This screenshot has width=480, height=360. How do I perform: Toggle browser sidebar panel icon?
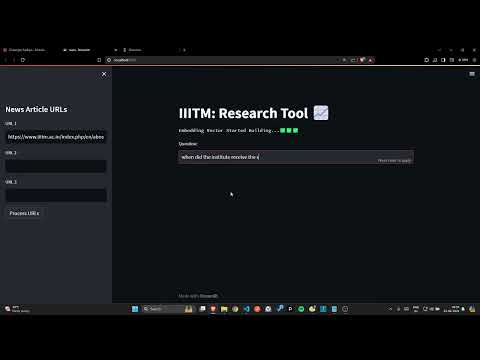pyautogui.click(x=443, y=60)
